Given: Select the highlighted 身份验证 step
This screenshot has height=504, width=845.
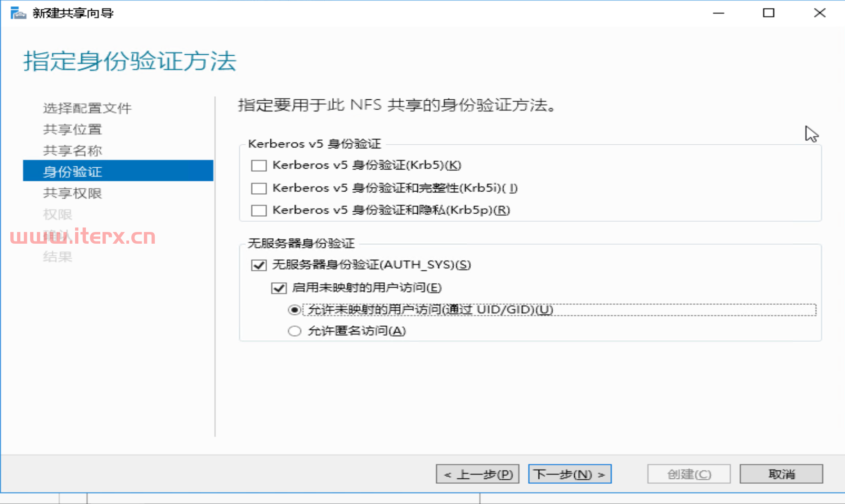Looking at the screenshot, I should coord(118,171).
